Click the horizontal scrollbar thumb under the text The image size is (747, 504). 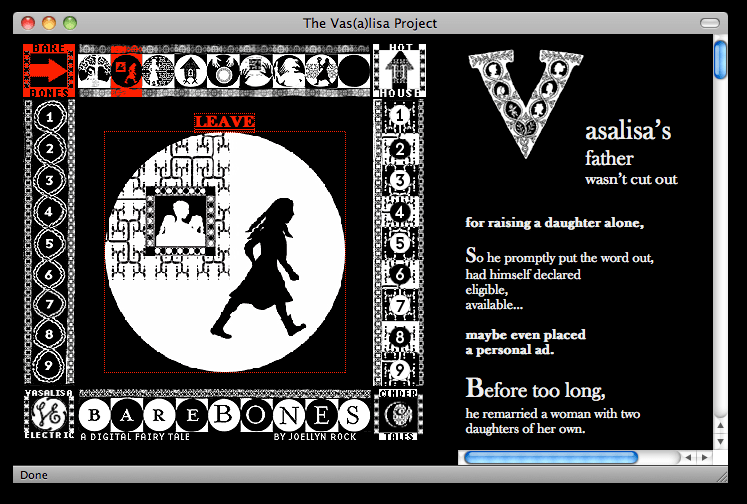pyautogui.click(x=550, y=457)
